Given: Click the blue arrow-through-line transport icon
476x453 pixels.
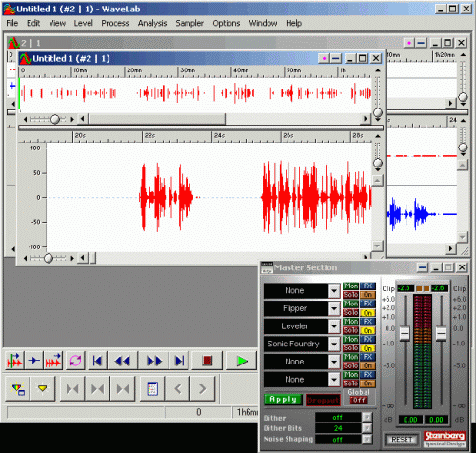Looking at the screenshot, I should tap(34, 361).
